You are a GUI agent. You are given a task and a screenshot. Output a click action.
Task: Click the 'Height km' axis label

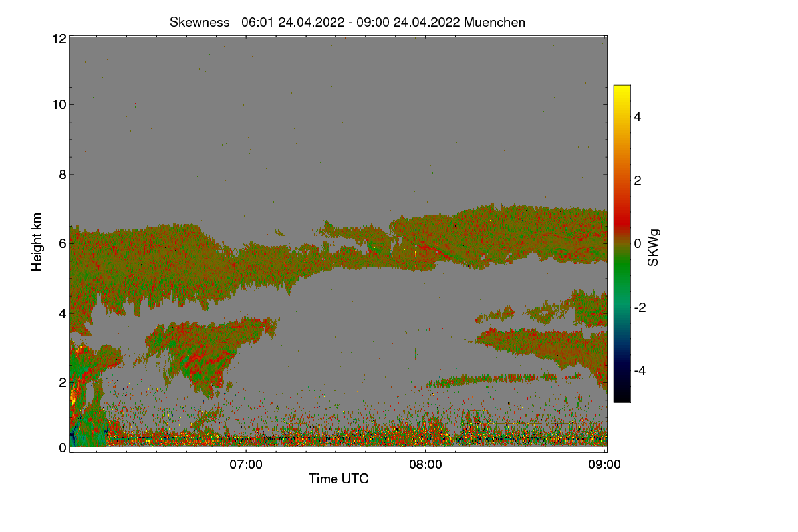[x=37, y=242]
